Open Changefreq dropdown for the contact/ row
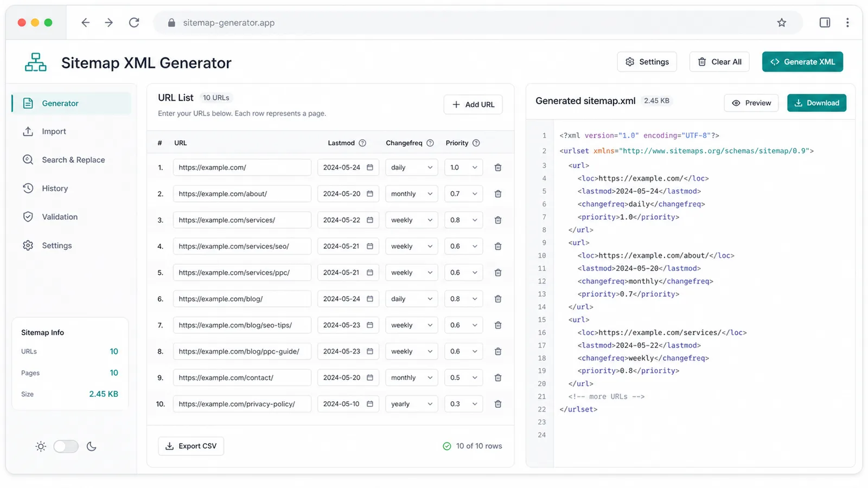 pyautogui.click(x=411, y=378)
